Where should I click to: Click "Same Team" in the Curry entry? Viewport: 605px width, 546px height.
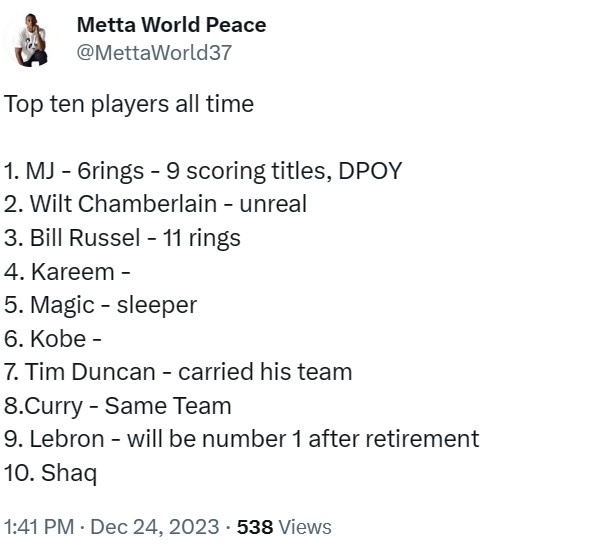(168, 406)
